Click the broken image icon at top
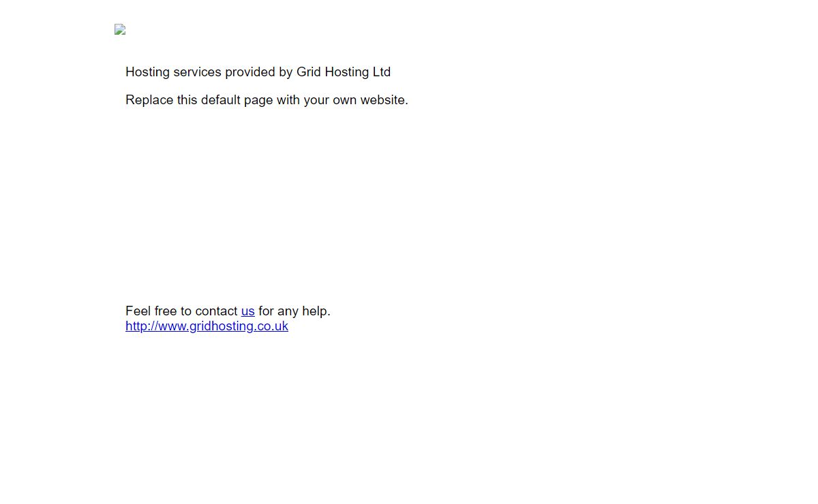Image resolution: width=818 pixels, height=504 pixels. [120, 29]
